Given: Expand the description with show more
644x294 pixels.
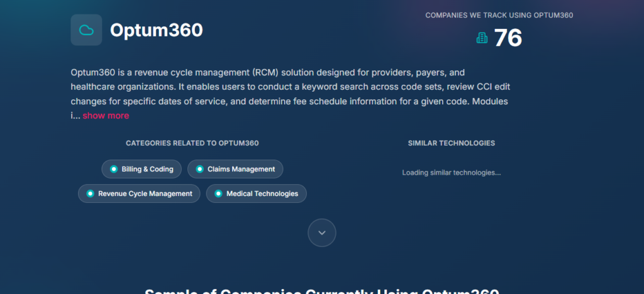Looking at the screenshot, I should point(106,116).
